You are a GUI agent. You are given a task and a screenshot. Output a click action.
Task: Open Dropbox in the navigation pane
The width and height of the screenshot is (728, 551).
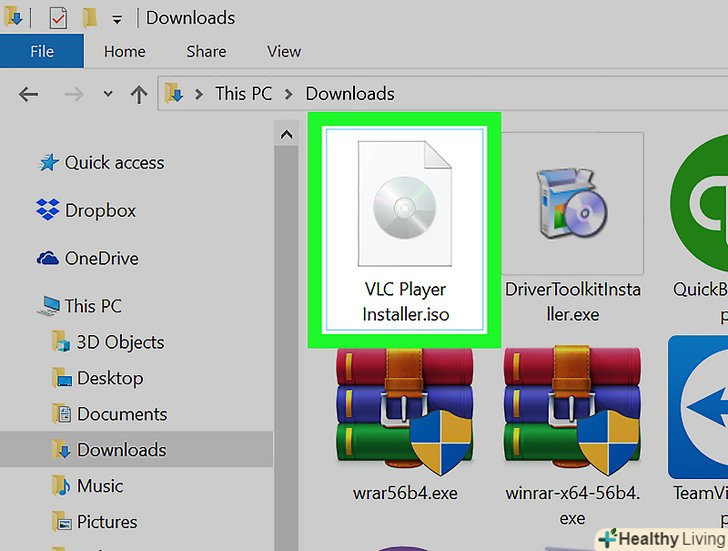click(100, 210)
